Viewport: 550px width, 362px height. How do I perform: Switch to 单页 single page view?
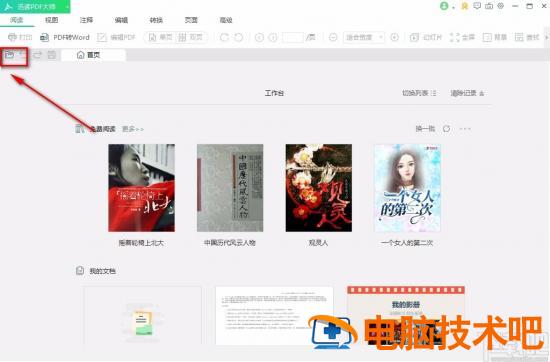(161, 37)
